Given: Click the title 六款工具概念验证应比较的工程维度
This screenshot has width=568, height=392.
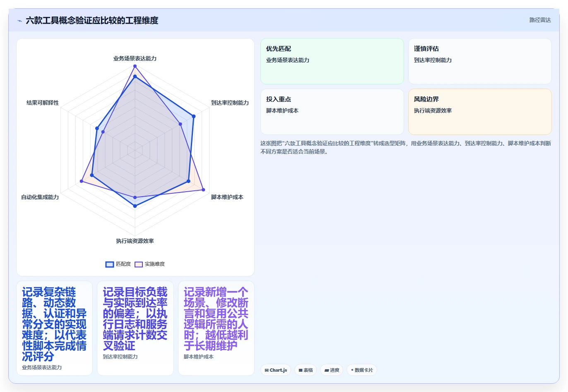Looking at the screenshot, I should (92, 20).
